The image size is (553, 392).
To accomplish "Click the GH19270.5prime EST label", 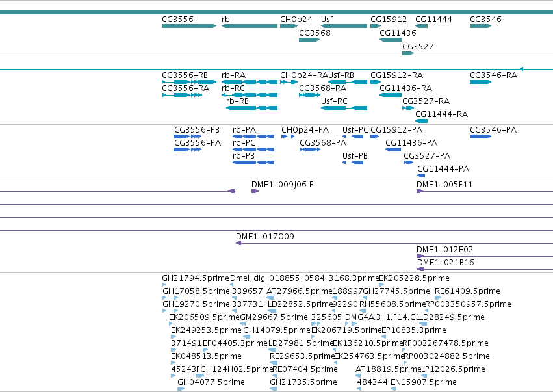I will 196,304.
